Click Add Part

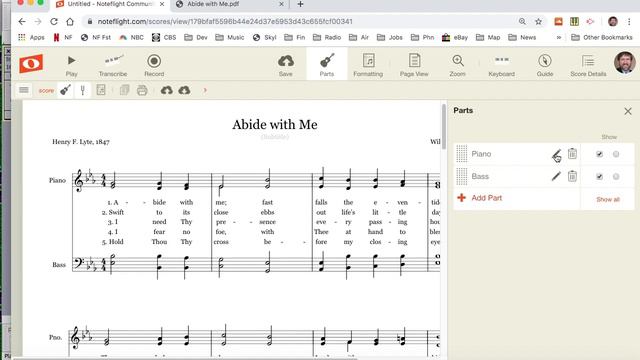[480, 198]
